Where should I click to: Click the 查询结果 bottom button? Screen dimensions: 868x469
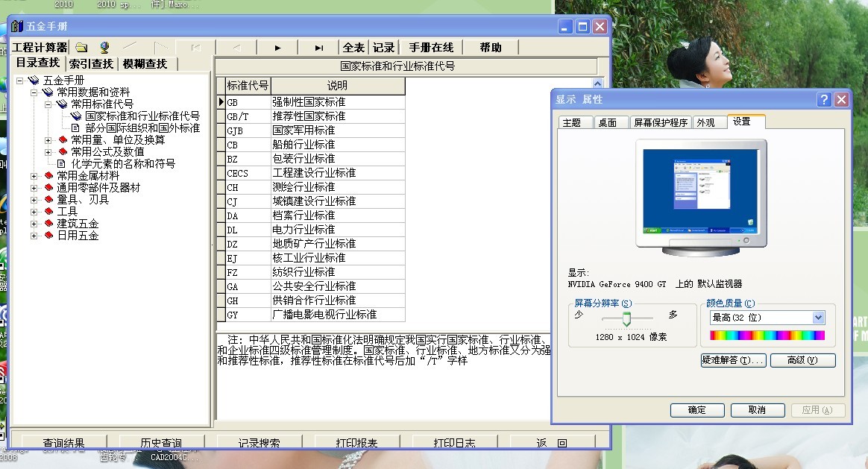[x=63, y=442]
